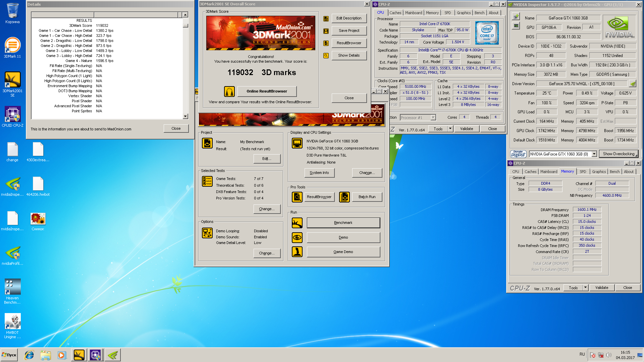Open the GPU selection dropdown in NVIDIA Inspector
644x362 pixels.
pos(594,154)
